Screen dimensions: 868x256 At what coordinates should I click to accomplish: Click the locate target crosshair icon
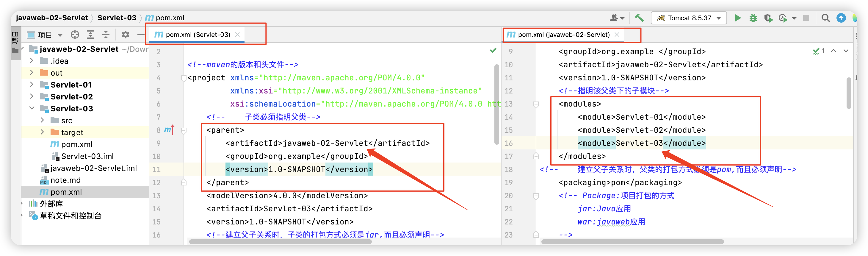[75, 35]
